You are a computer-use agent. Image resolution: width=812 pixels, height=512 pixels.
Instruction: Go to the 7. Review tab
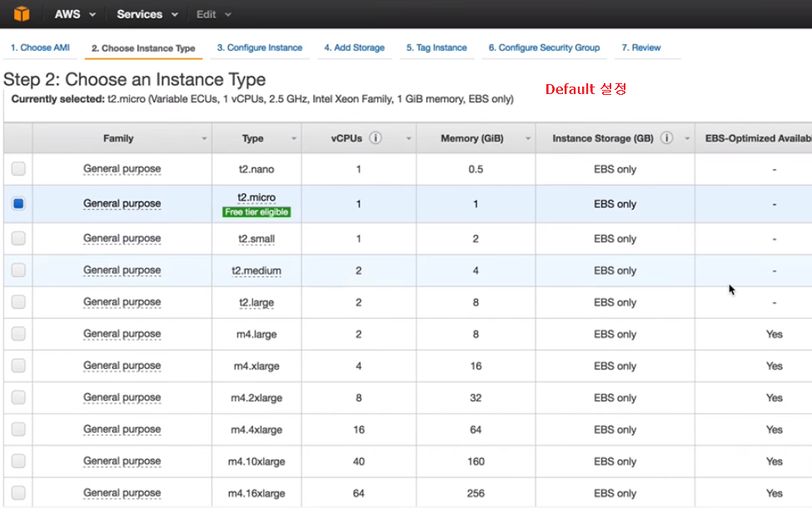[x=641, y=47]
